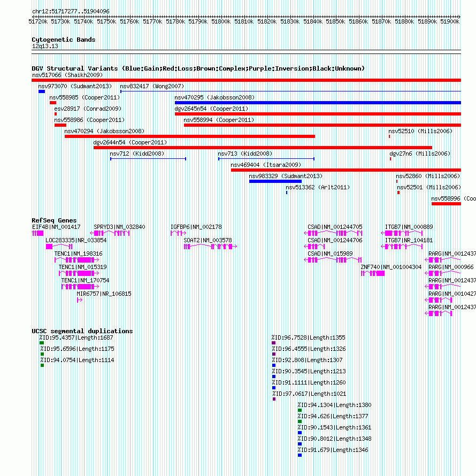The width and height of the screenshot is (476, 476).
Task: Select duplication %ID:95.6596|Length:1175
Action: [x=42, y=354]
